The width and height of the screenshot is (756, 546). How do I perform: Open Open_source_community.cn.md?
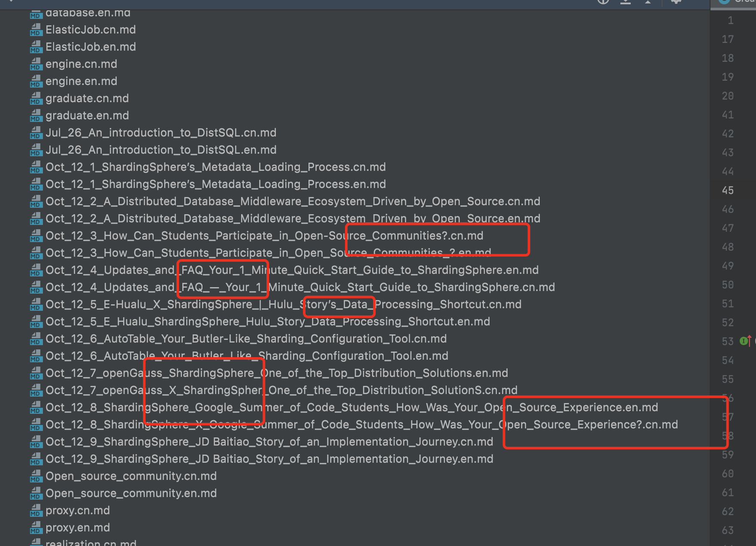coord(131,476)
